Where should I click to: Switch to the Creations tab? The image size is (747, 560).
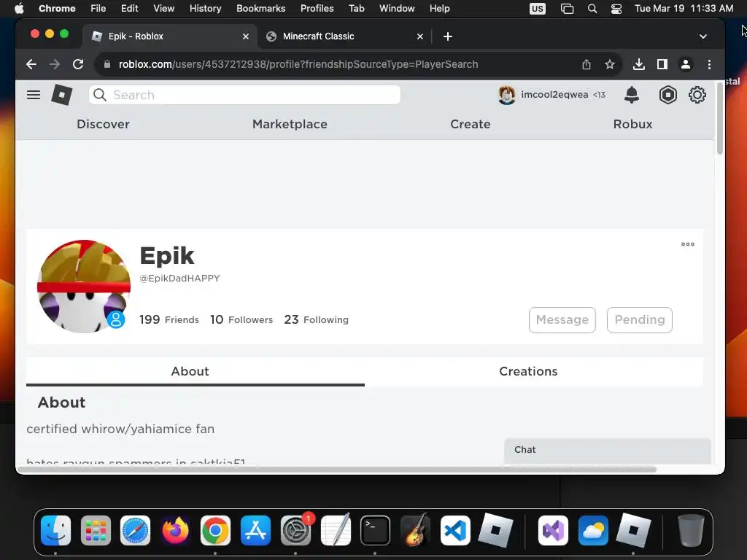click(x=529, y=371)
